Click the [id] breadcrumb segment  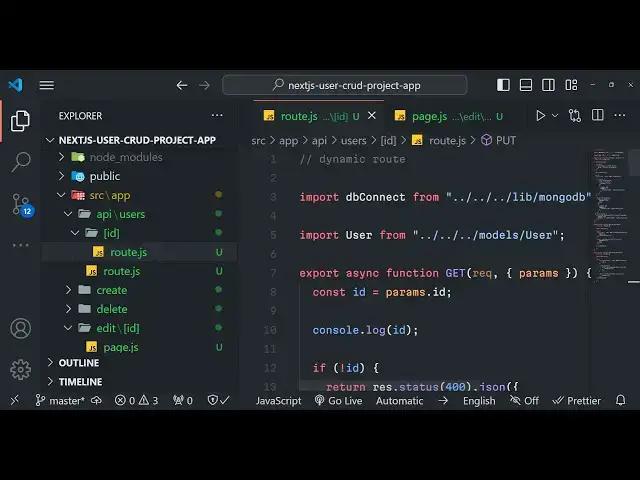(388, 140)
